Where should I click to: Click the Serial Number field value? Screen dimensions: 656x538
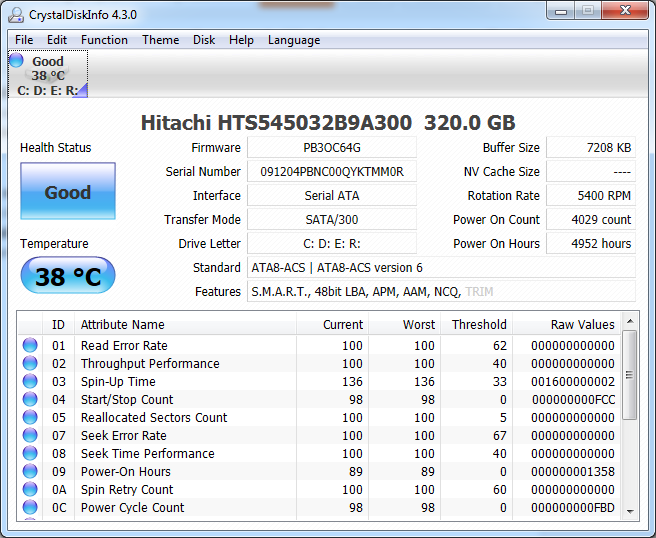(332, 172)
